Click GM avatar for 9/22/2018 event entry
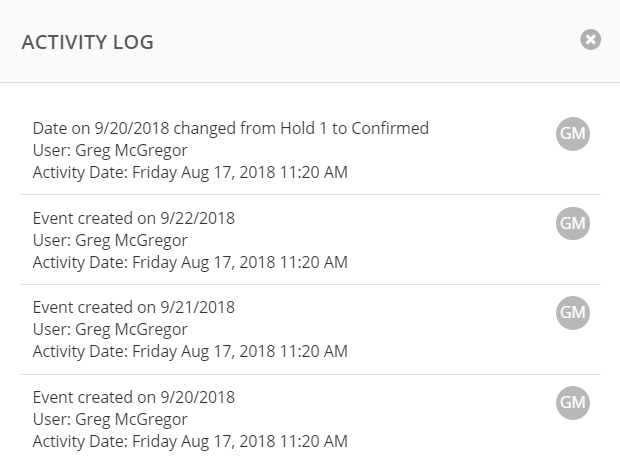 point(573,223)
